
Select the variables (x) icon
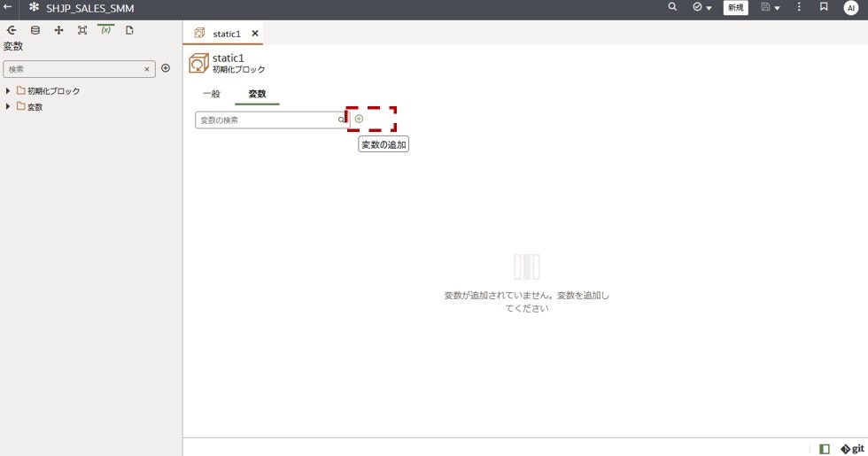[105, 30]
